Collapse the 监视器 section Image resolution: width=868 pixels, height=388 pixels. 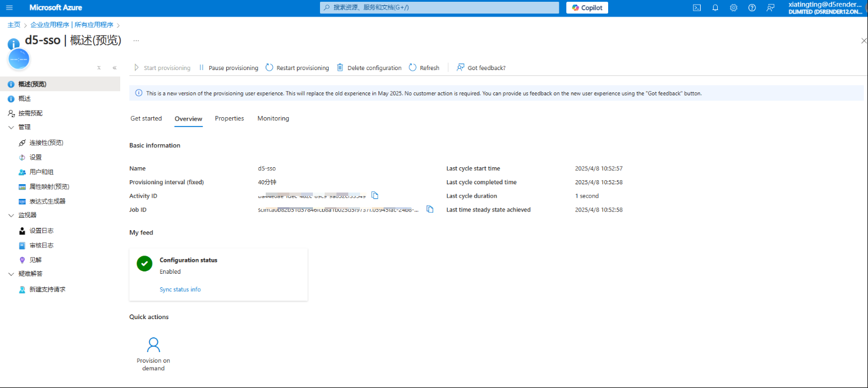(11, 215)
